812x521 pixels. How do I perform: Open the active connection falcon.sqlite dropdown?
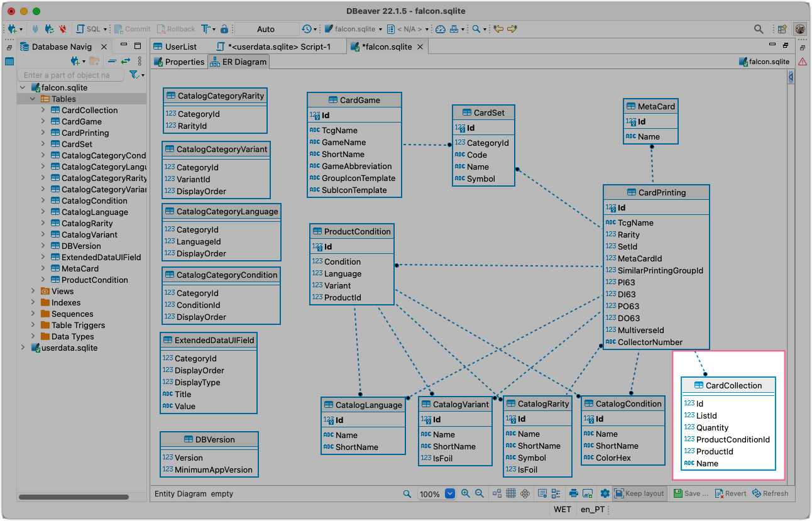(x=353, y=29)
